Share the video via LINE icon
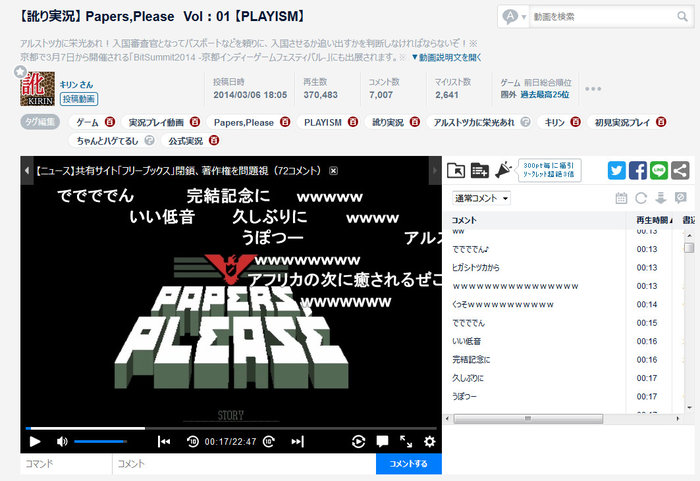Viewport: 700px width, 481px height. coord(658,171)
